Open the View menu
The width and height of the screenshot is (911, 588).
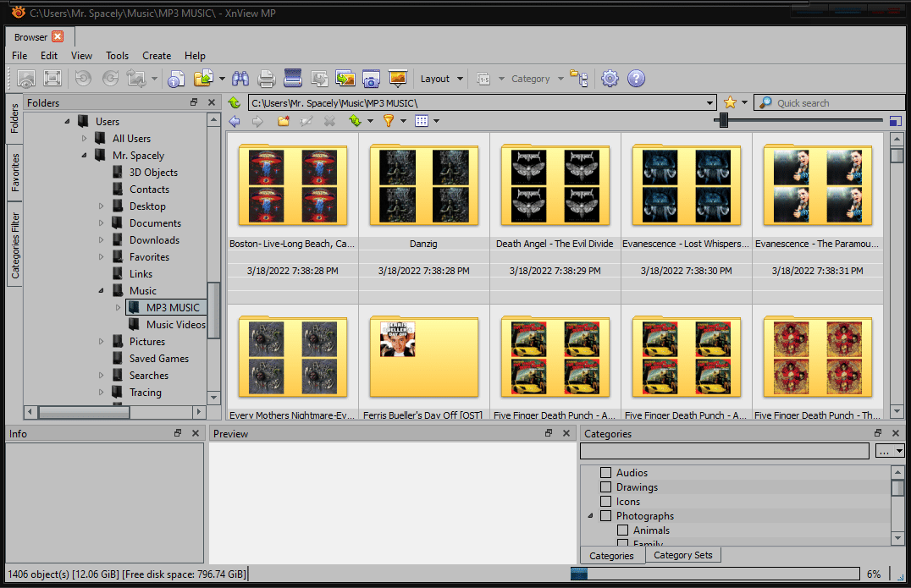click(81, 56)
